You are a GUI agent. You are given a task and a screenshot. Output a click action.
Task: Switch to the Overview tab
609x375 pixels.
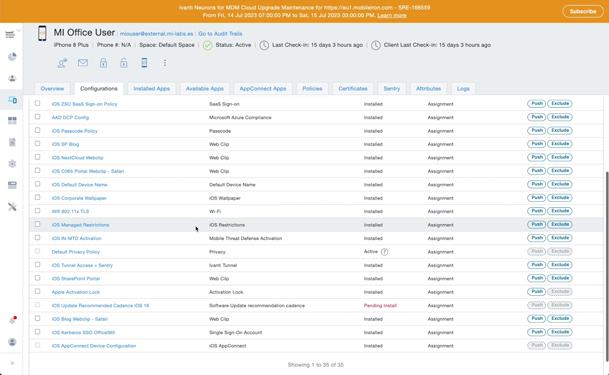52,89
